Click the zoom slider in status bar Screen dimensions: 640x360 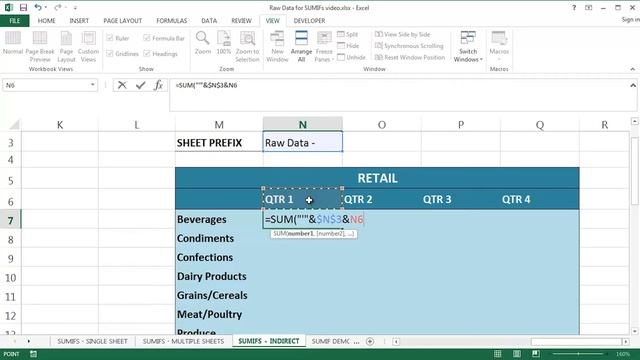click(578, 354)
